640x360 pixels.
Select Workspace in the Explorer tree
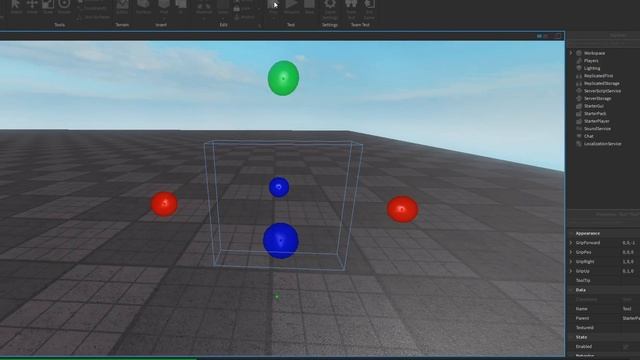594,53
